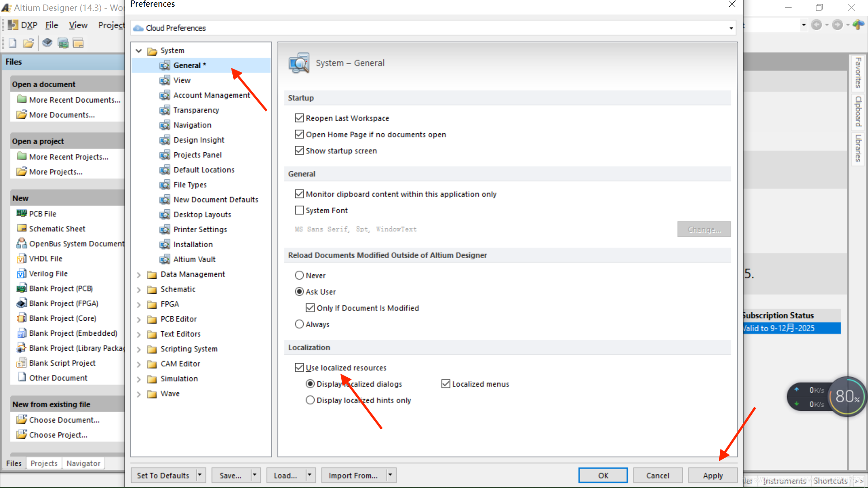Click the Schematic category icon
Image resolution: width=868 pixels, height=488 pixels.
(153, 289)
